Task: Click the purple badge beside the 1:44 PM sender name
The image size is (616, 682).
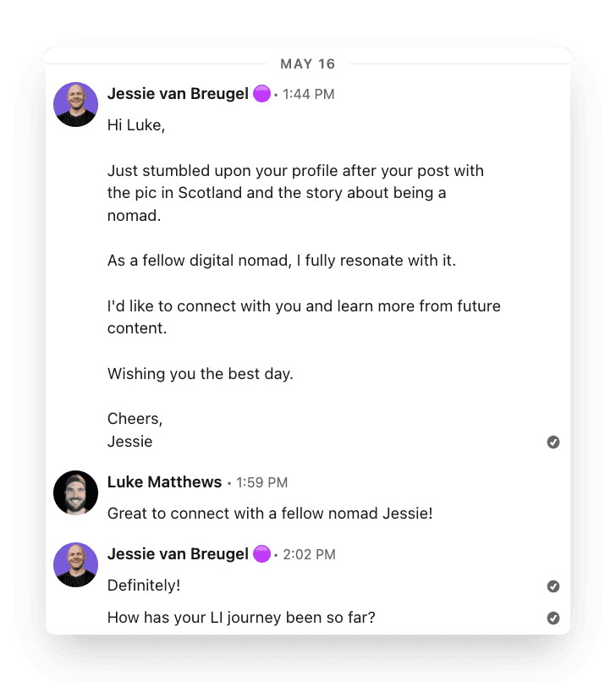Action: coord(261,94)
